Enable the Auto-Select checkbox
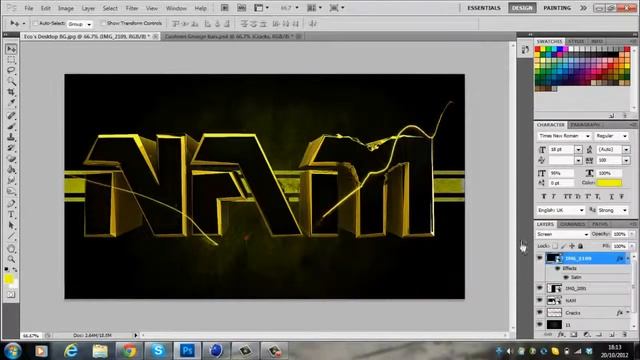Screen dimensions: 640x360 click(x=35, y=24)
